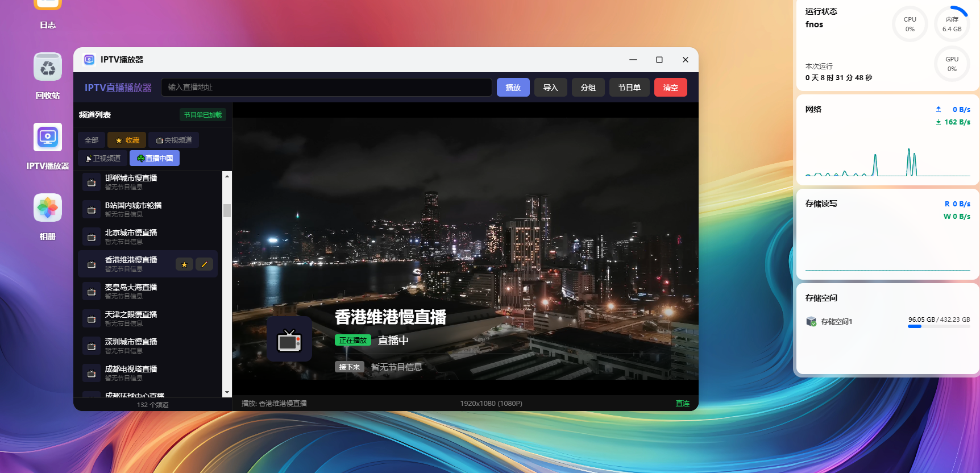Click the blue 播放 play button
The width and height of the screenshot is (980, 473).
click(x=513, y=88)
